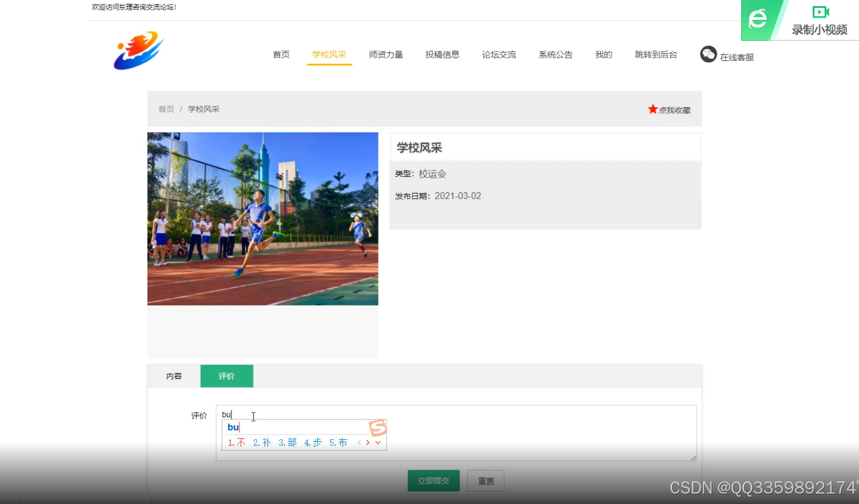Select IME candidate 3.部
This screenshot has height=504, width=859.
pos(288,443)
